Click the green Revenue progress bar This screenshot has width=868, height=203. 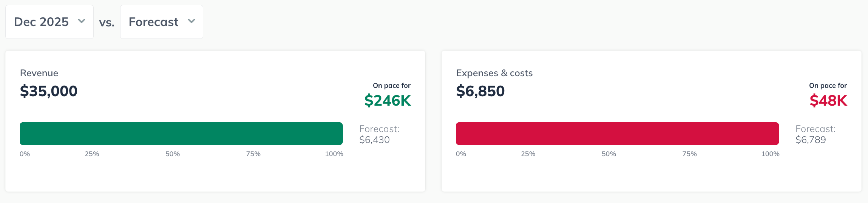coord(181,134)
